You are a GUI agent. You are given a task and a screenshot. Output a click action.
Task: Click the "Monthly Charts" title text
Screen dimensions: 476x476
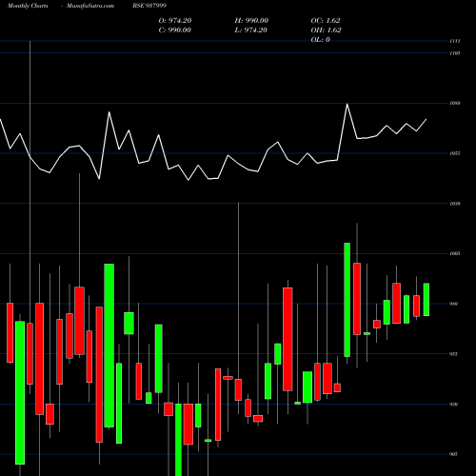tap(28, 6)
